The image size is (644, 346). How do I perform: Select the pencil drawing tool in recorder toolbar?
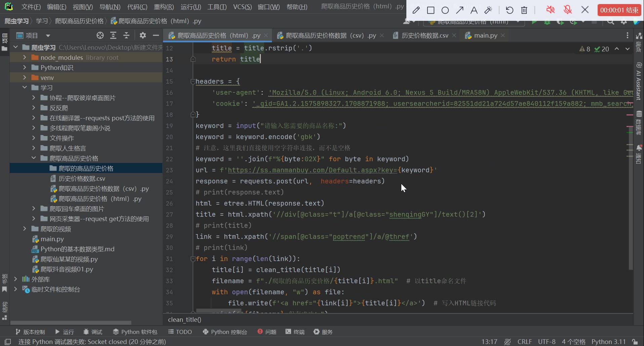click(x=416, y=10)
